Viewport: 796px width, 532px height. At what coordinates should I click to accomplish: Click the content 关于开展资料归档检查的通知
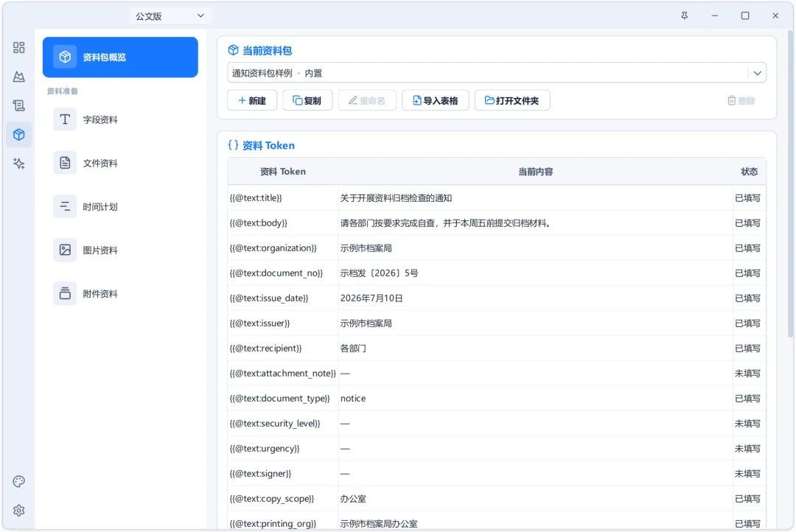[x=396, y=198]
